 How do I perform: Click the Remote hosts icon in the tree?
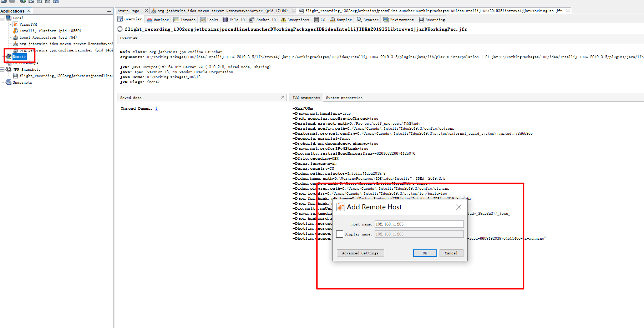click(9, 56)
